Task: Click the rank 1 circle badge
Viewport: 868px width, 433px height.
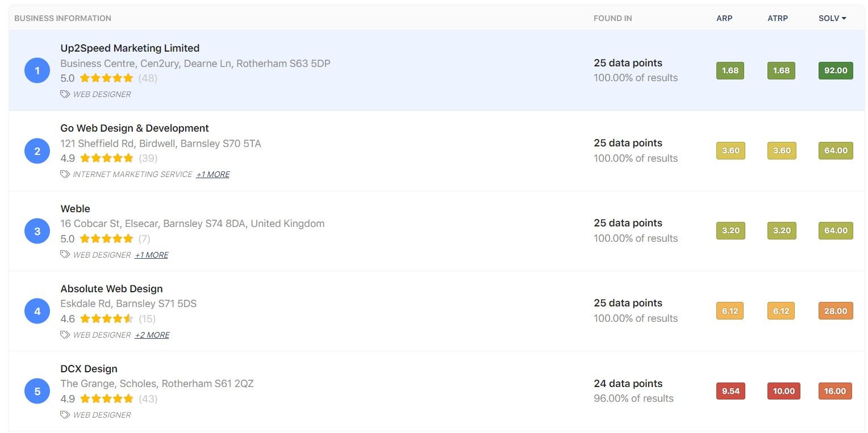Action: click(x=37, y=70)
